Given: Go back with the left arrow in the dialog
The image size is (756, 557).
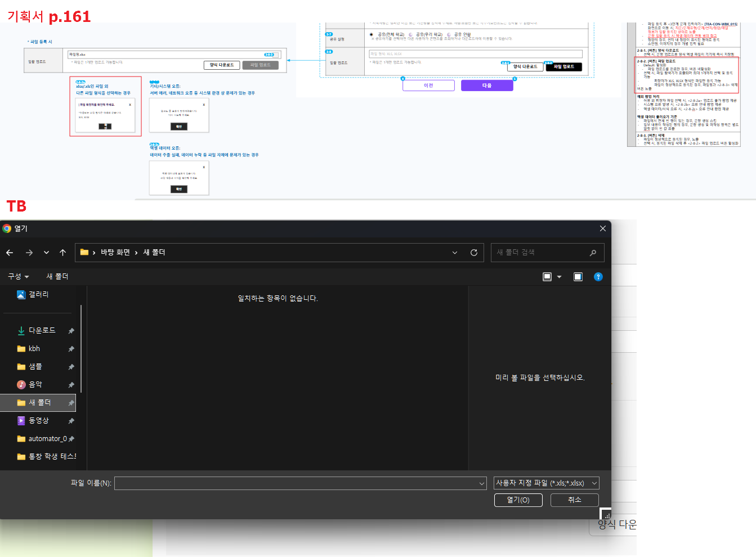Looking at the screenshot, I should [x=10, y=253].
